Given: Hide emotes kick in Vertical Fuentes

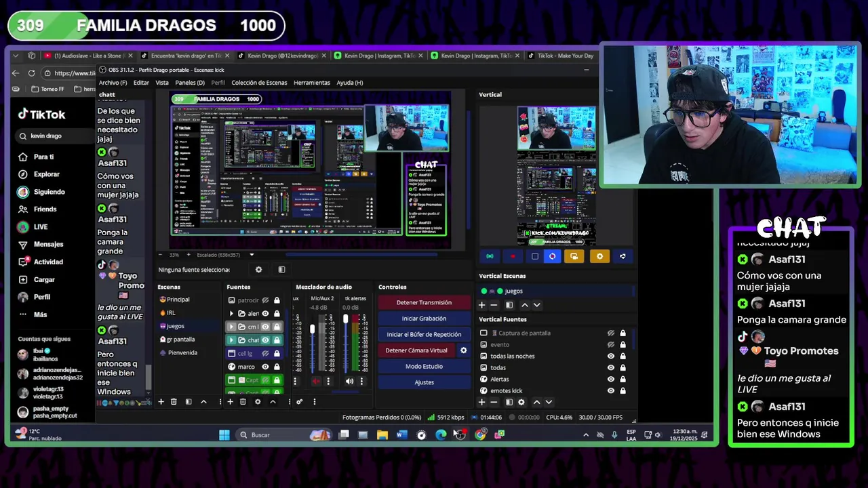Looking at the screenshot, I should pyautogui.click(x=611, y=390).
